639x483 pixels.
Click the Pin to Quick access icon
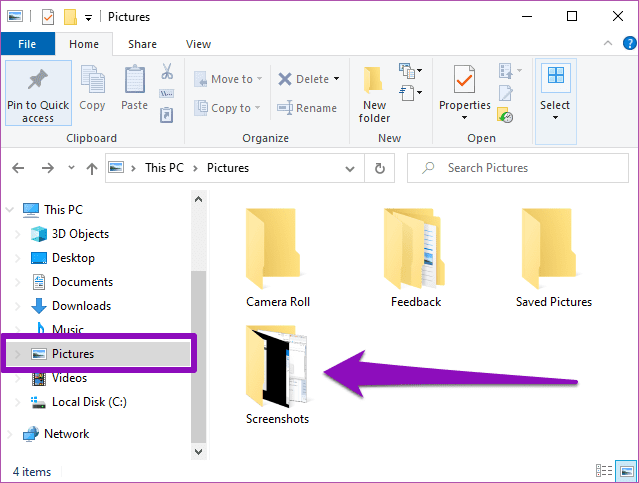click(x=38, y=79)
